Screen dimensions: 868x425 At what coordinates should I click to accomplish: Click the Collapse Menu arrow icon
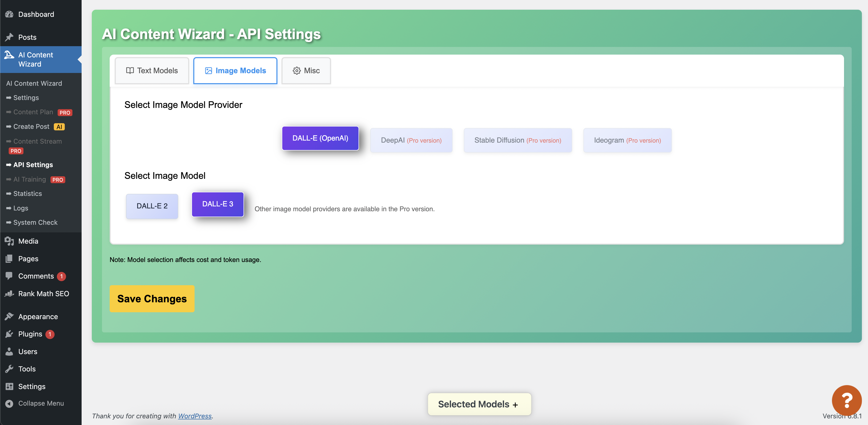pyautogui.click(x=9, y=403)
